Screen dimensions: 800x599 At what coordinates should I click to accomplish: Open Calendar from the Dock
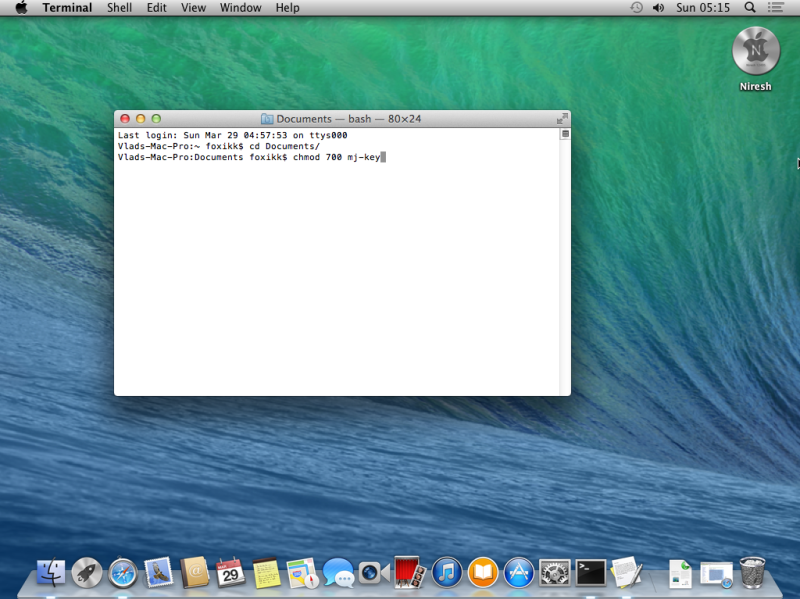coord(230,572)
